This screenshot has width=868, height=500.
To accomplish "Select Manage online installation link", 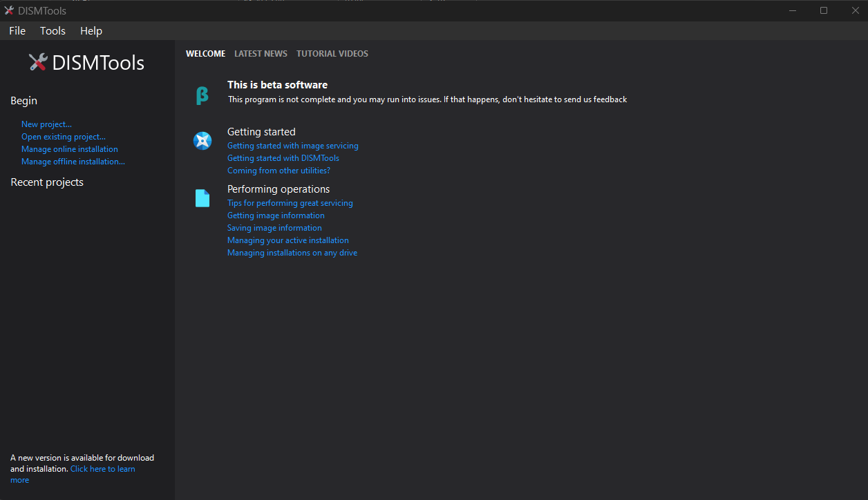I will coord(70,149).
